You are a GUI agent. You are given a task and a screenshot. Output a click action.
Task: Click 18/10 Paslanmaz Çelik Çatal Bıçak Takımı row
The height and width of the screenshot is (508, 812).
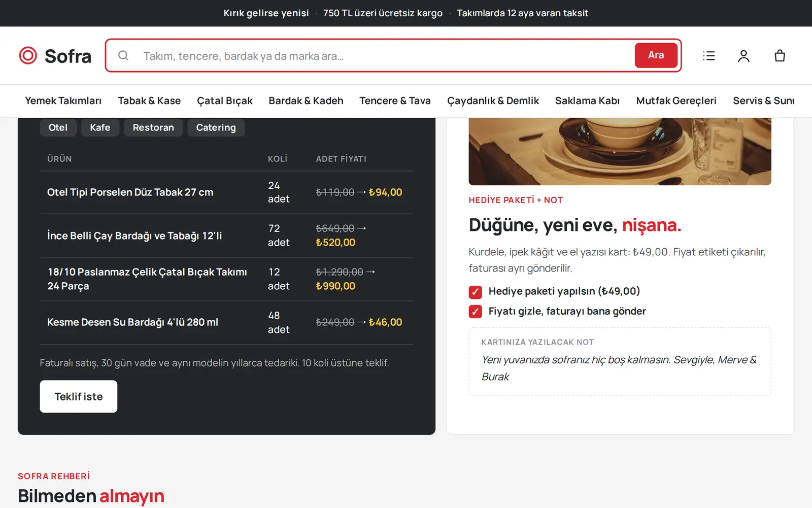(226, 279)
